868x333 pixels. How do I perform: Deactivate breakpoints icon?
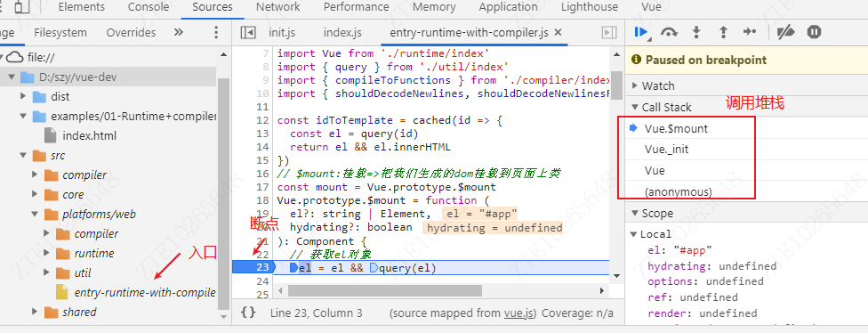click(786, 32)
